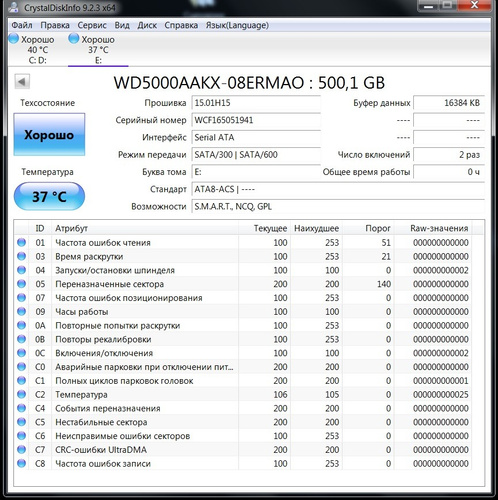This screenshot has height=500, width=498.
Task: Open the Справка menu
Action: point(181,25)
